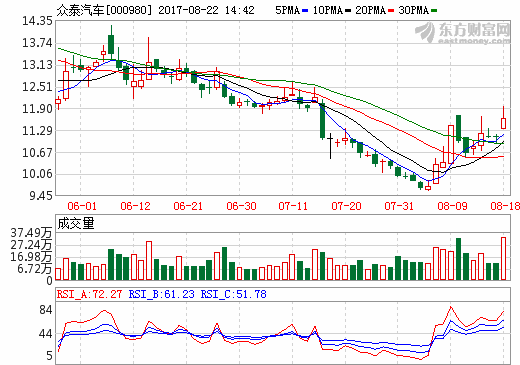Click the black doji candle with the long lower wick

330,146
